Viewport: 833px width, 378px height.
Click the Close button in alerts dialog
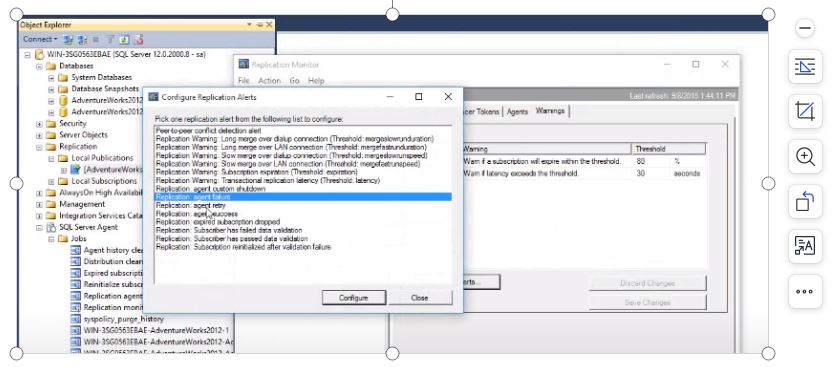(x=420, y=298)
